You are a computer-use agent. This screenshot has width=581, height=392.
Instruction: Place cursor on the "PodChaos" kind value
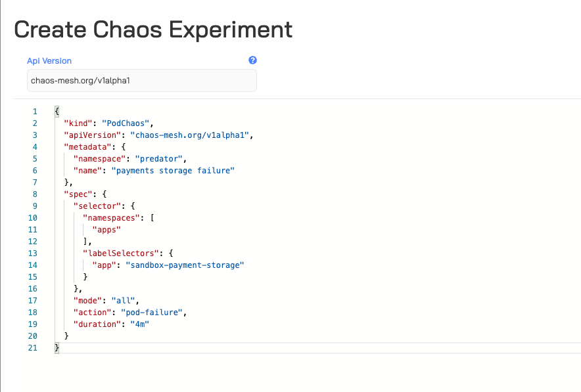point(126,123)
